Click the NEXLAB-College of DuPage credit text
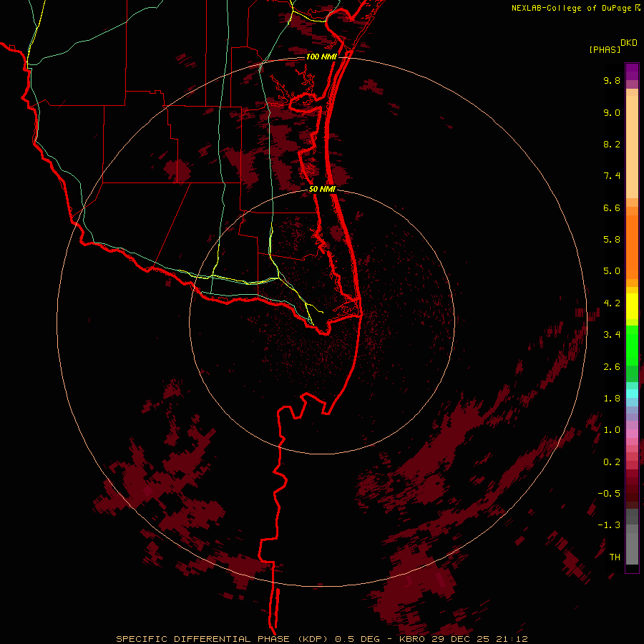644x644 pixels. pos(572,8)
